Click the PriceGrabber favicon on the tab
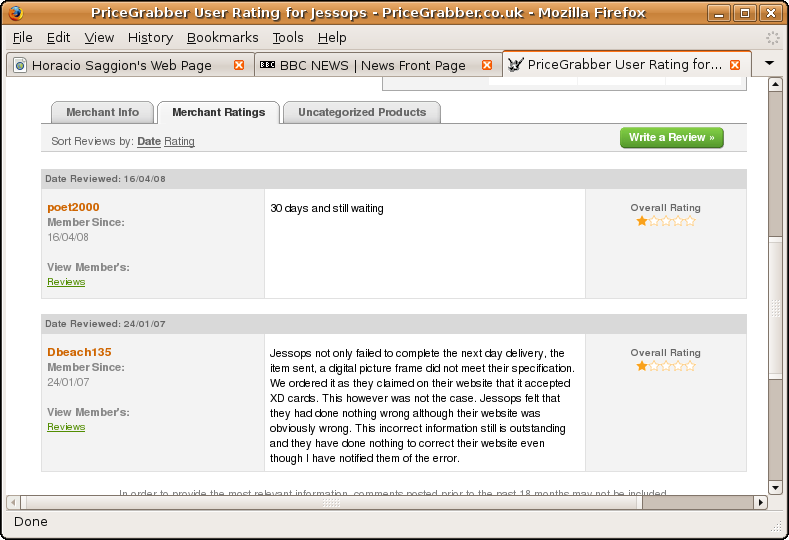 pyautogui.click(x=515, y=65)
